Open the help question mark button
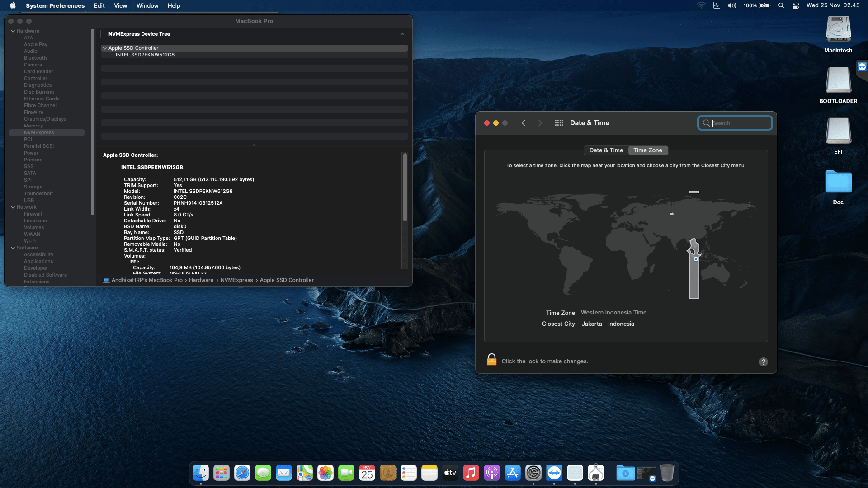The height and width of the screenshot is (488, 868). tap(763, 362)
